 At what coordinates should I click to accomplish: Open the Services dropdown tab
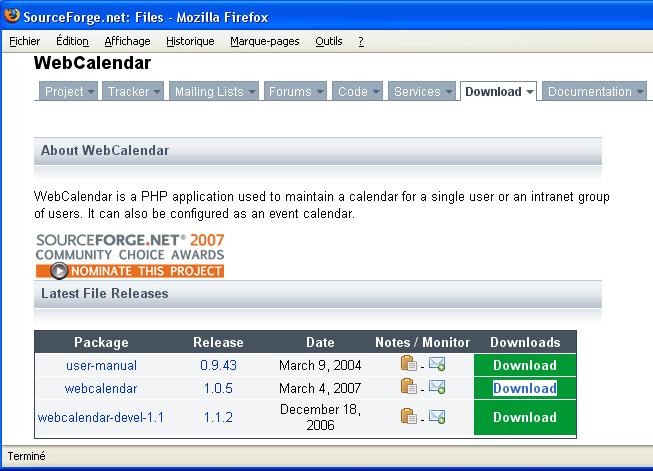click(422, 91)
